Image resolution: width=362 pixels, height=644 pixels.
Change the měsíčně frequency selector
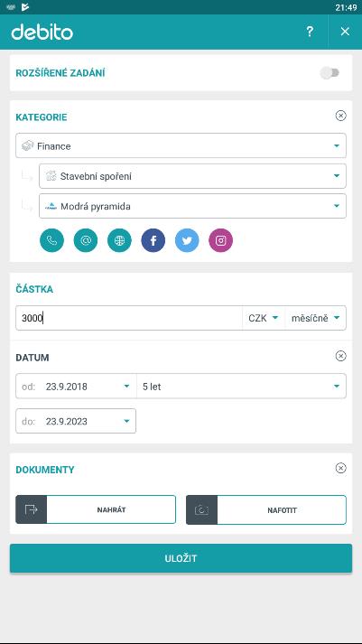point(315,318)
